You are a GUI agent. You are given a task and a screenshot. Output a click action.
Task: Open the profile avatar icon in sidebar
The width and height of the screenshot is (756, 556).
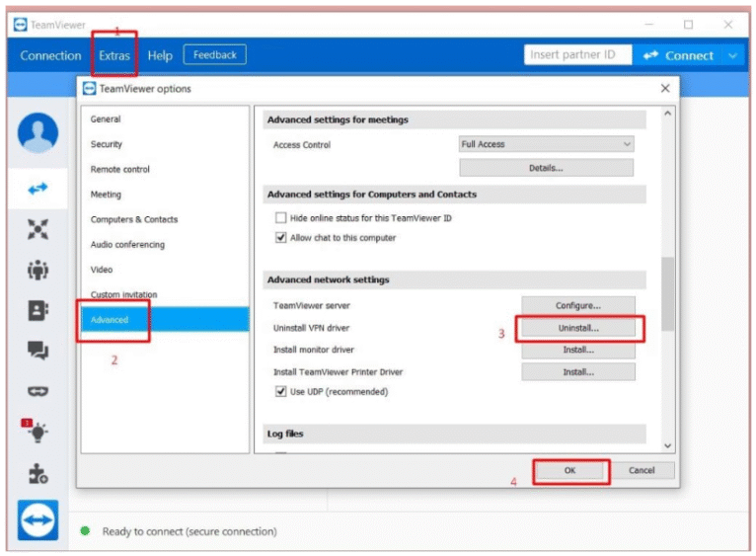pyautogui.click(x=38, y=131)
